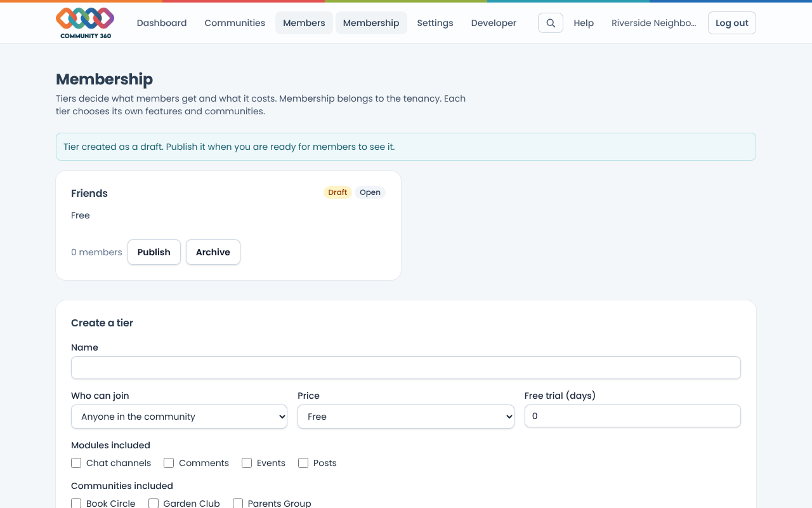Click the Friends tier title
The height and width of the screenshot is (508, 812).
click(x=89, y=194)
